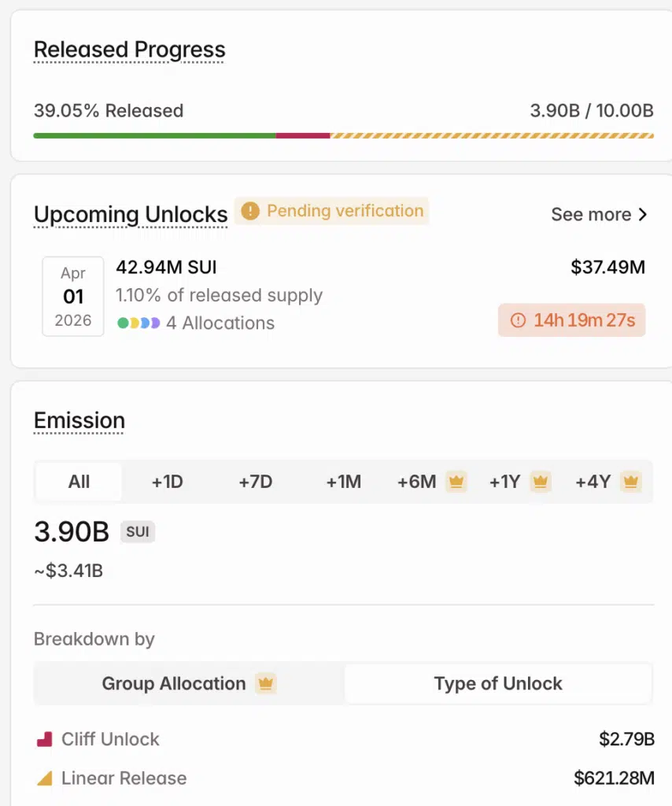The width and height of the screenshot is (672, 806).
Task: Click the green segment of progress bar
Action: [x=154, y=135]
